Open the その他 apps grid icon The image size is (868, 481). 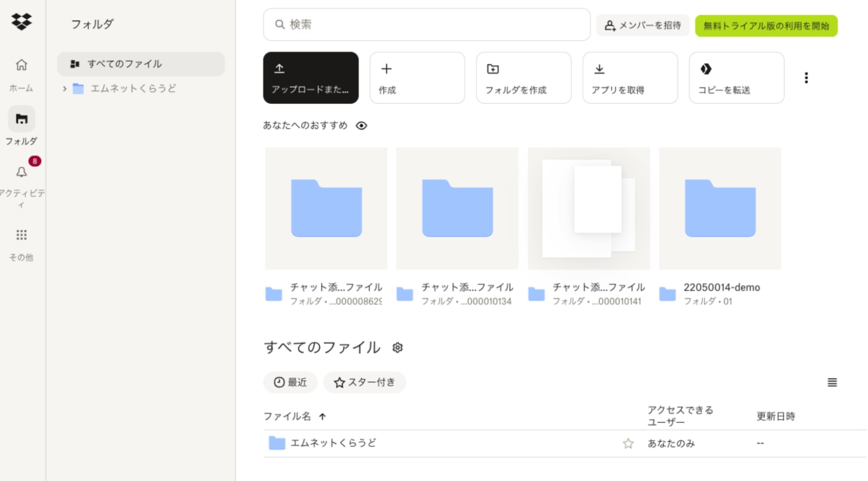point(21,235)
